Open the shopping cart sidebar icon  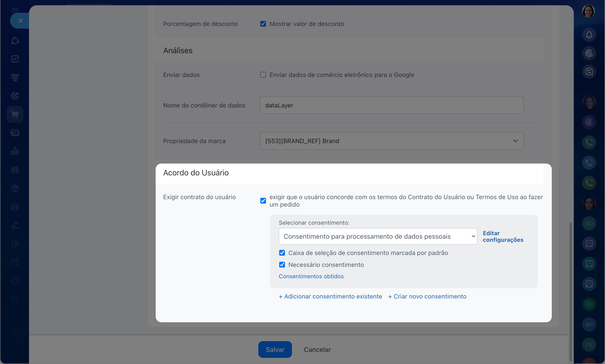point(15,114)
